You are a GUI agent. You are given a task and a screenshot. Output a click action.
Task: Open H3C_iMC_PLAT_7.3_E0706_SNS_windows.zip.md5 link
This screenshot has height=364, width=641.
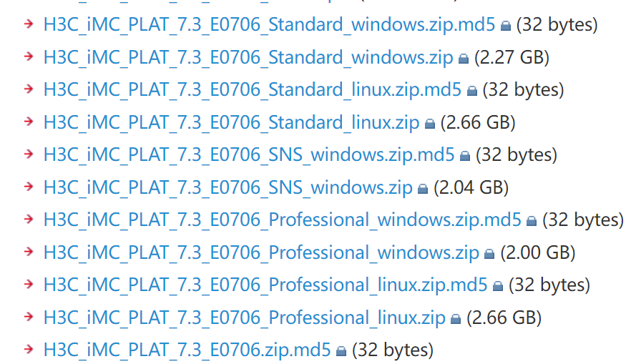249,155
